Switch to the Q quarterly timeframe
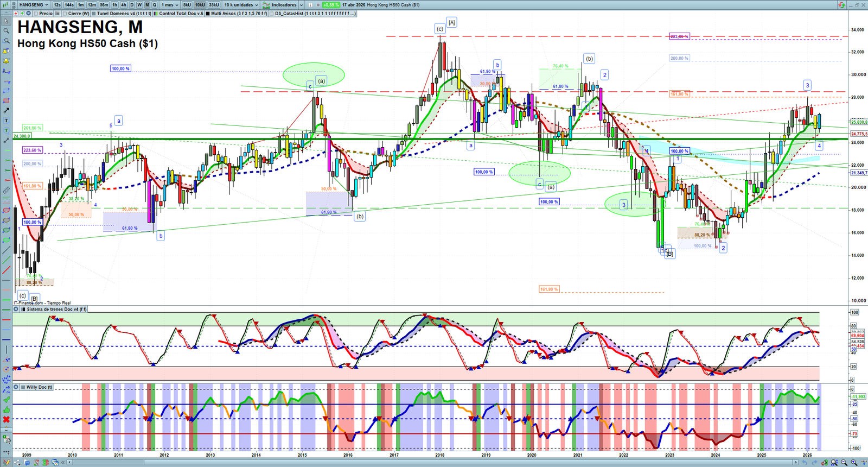Screen dimensions: 868x467 (155, 5)
